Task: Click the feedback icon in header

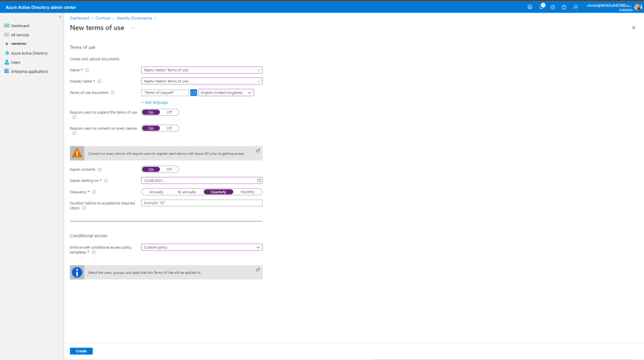Action: [575, 7]
